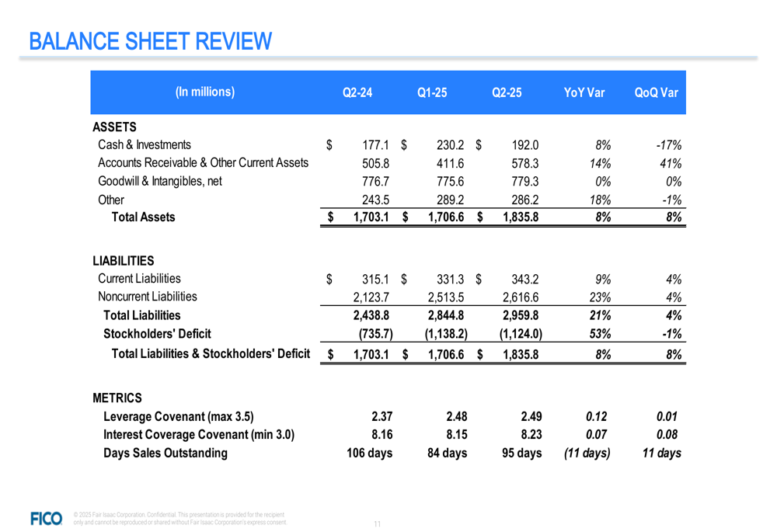The height and width of the screenshot is (532, 777).
Task: Select Noncurrent Liabilities value 2,616.6
Action: pyautogui.click(x=521, y=297)
